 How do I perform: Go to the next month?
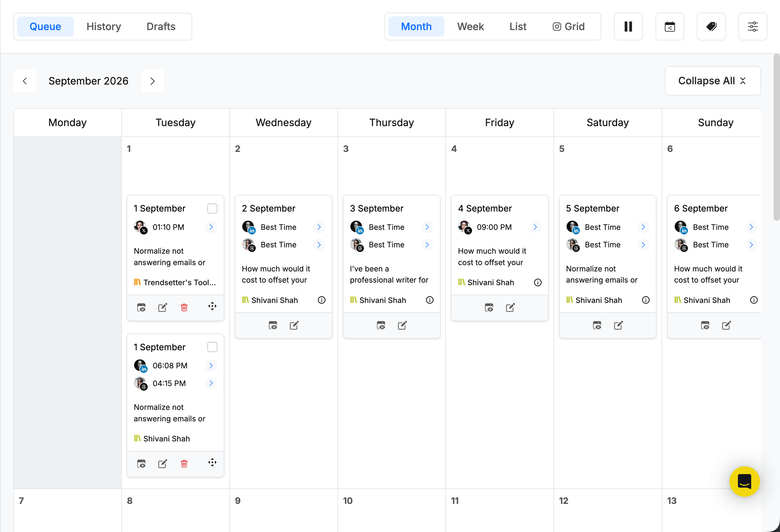click(x=152, y=81)
